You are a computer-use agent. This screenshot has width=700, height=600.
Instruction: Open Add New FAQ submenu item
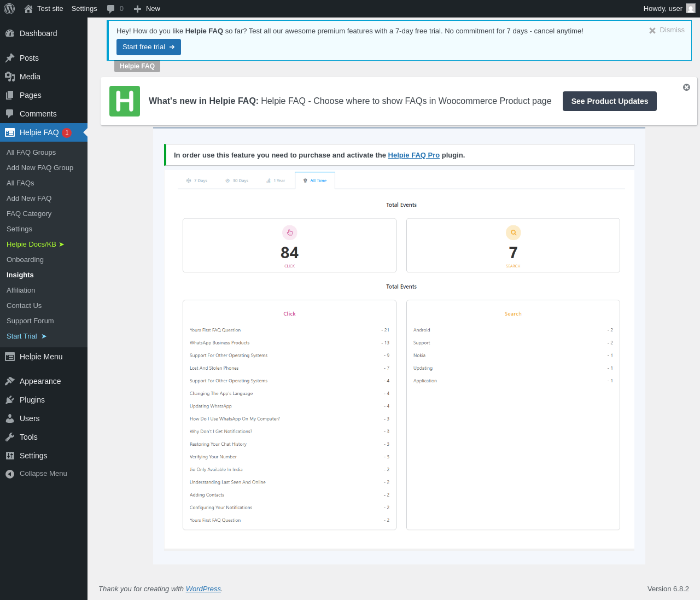pos(29,199)
